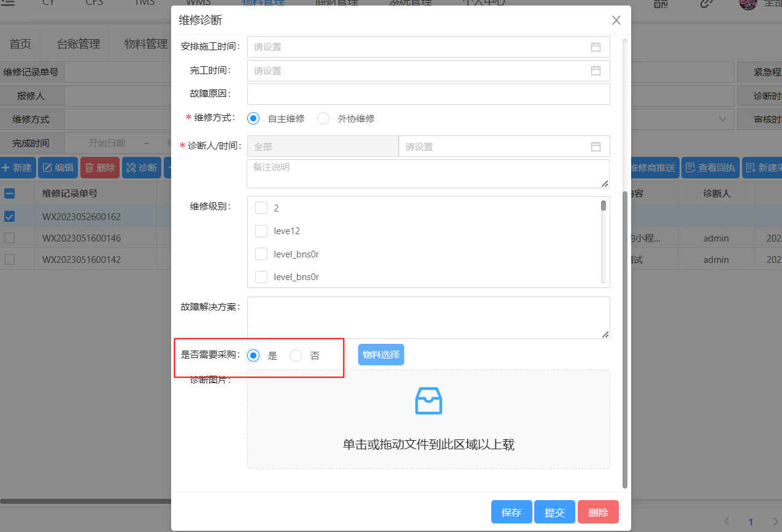
Task: Switch to the 台账管理 tab
Action: [x=79, y=44]
